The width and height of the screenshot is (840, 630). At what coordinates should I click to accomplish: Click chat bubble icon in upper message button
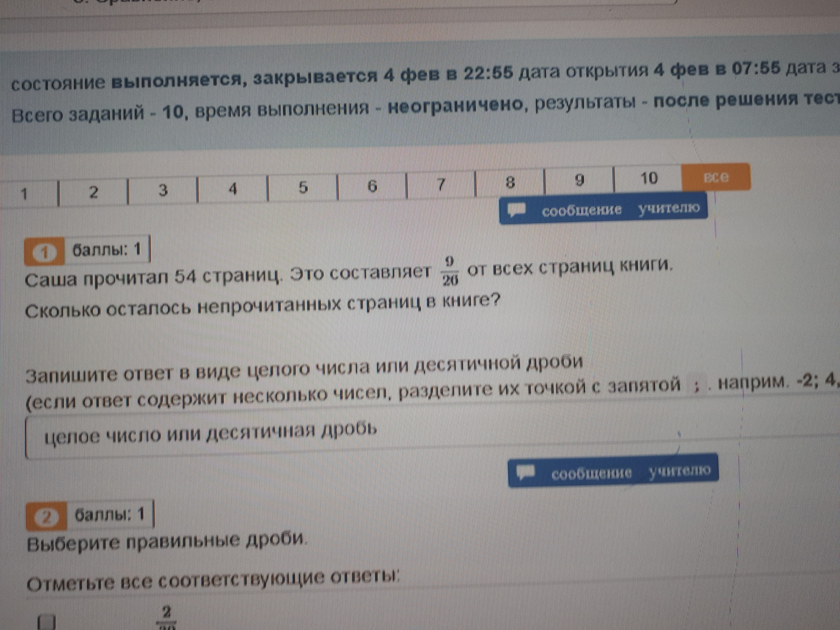(517, 210)
